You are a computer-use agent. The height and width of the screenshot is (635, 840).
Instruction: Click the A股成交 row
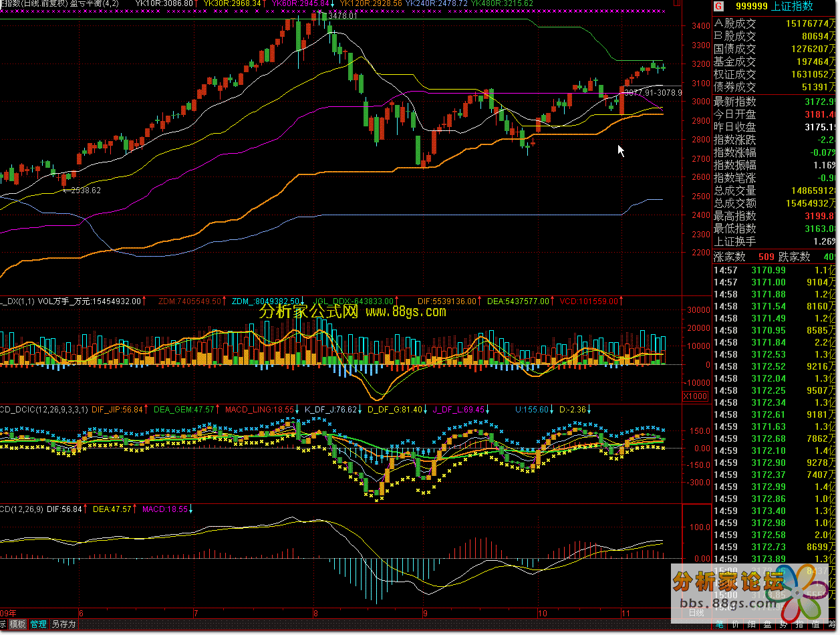775,23
